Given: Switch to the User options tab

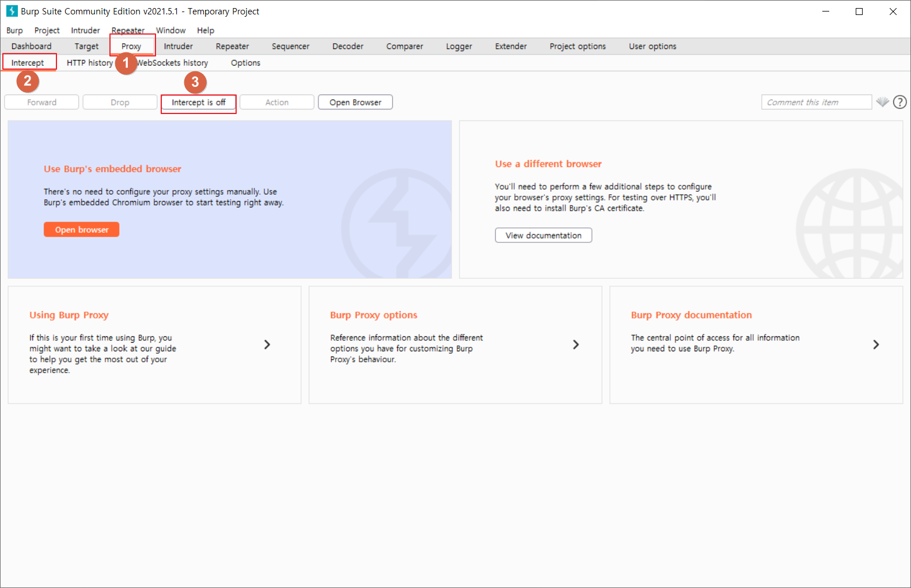Looking at the screenshot, I should click(652, 46).
